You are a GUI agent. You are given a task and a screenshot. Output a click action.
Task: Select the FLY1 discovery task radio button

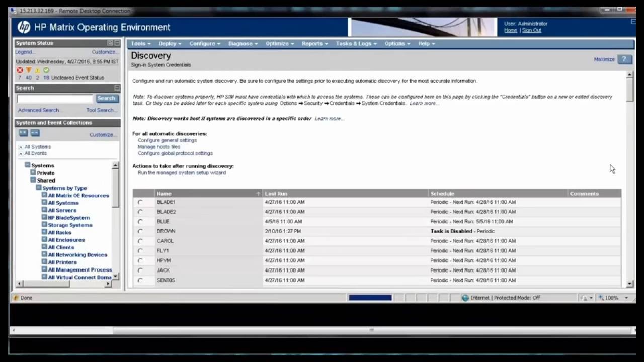140,251
